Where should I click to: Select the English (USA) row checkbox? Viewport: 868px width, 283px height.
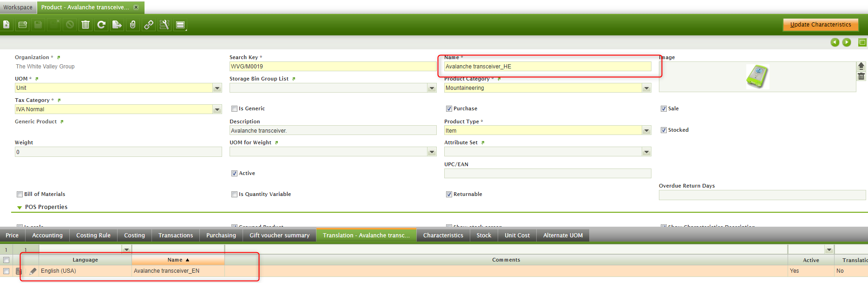[6, 271]
